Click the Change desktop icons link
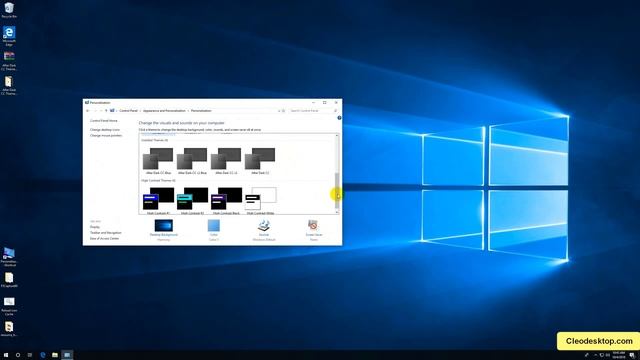 click(105, 130)
